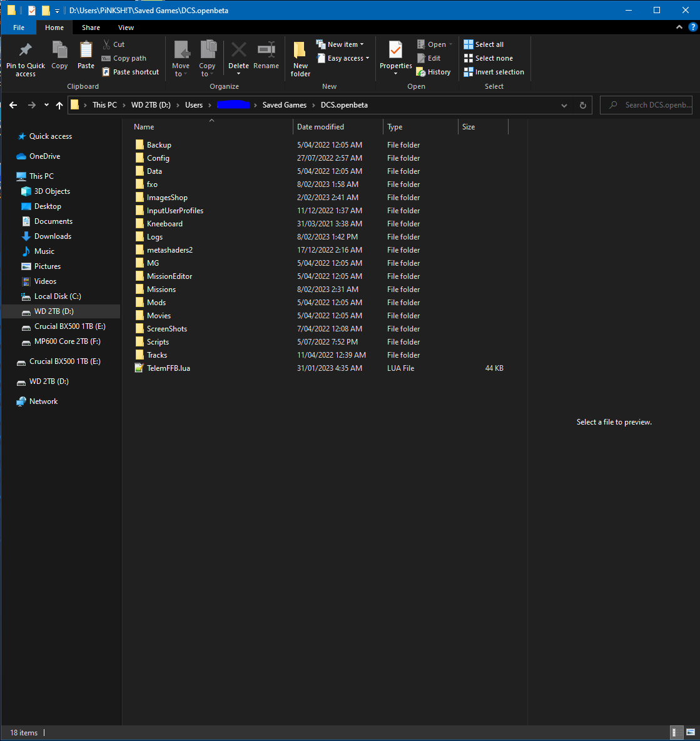
Task: Switch to details view using the status bar toggle
Action: [677, 732]
